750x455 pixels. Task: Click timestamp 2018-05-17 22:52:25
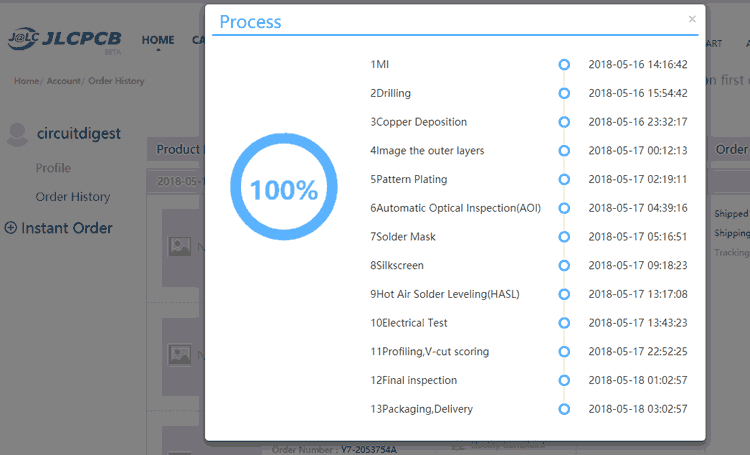click(638, 352)
